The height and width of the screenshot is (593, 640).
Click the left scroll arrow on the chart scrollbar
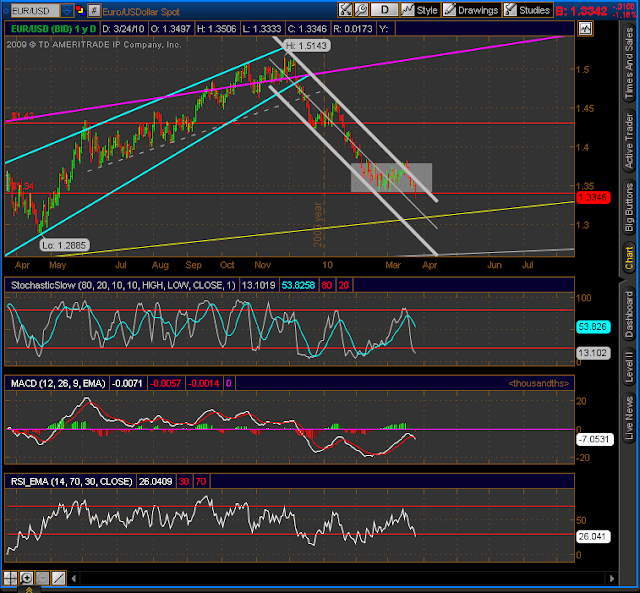tap(74, 578)
